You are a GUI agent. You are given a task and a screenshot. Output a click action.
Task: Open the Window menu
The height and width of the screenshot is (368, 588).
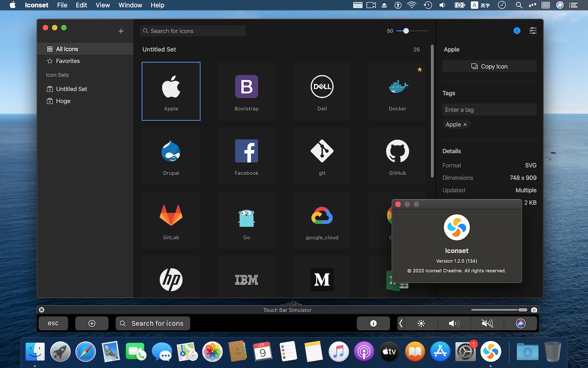[130, 5]
